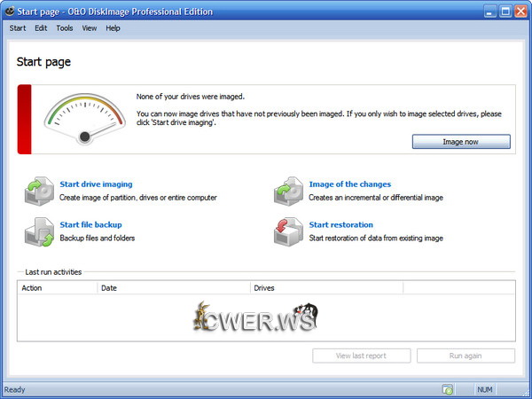532x399 pixels.
Task: Follow the Start file backup link
Action: pyautogui.click(x=90, y=224)
